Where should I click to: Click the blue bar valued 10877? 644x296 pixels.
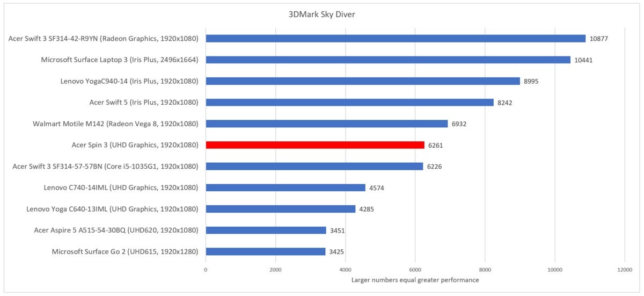pyautogui.click(x=396, y=39)
